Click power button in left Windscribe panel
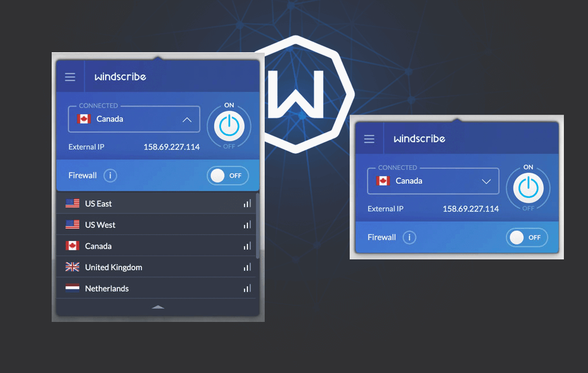 coord(229,126)
